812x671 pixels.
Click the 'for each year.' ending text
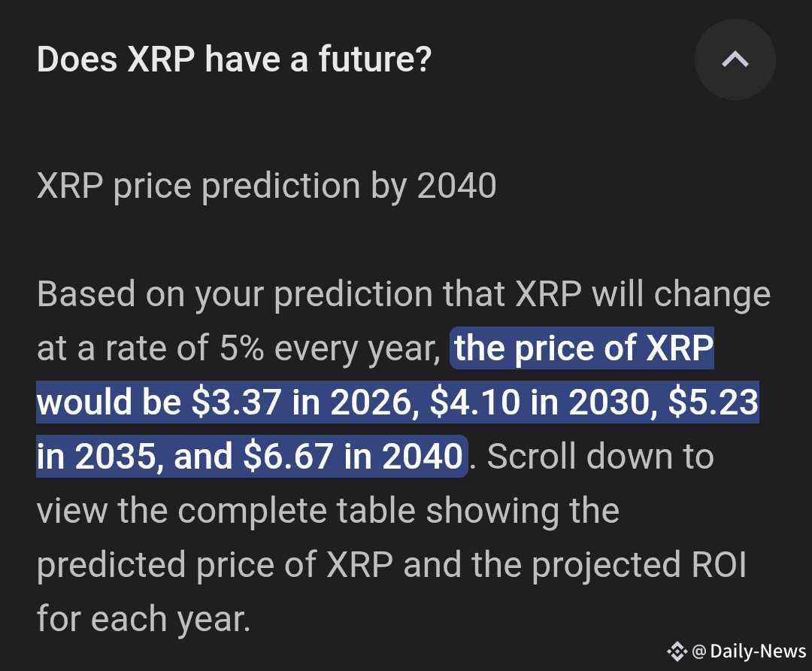pyautogui.click(x=144, y=619)
